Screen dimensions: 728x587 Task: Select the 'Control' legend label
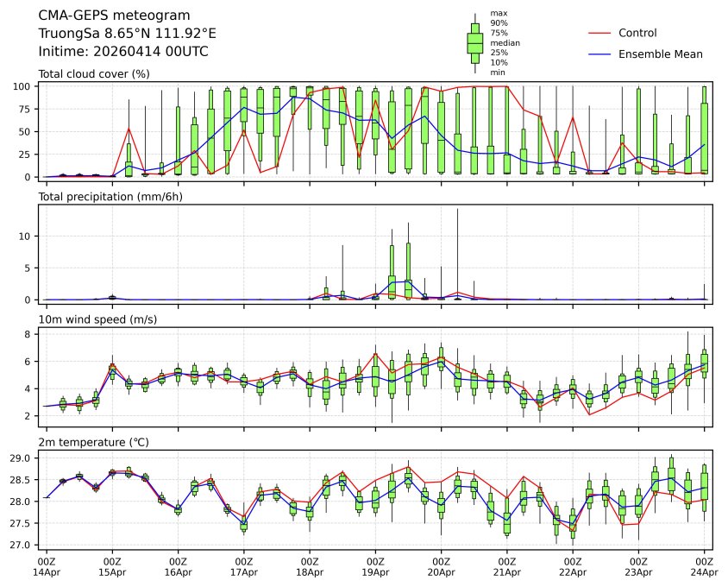click(637, 33)
